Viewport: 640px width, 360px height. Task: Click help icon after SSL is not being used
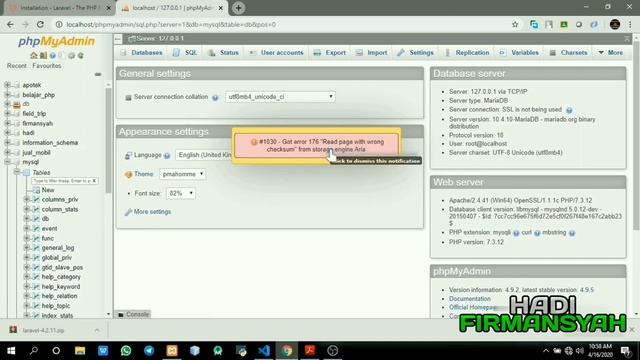(569, 110)
